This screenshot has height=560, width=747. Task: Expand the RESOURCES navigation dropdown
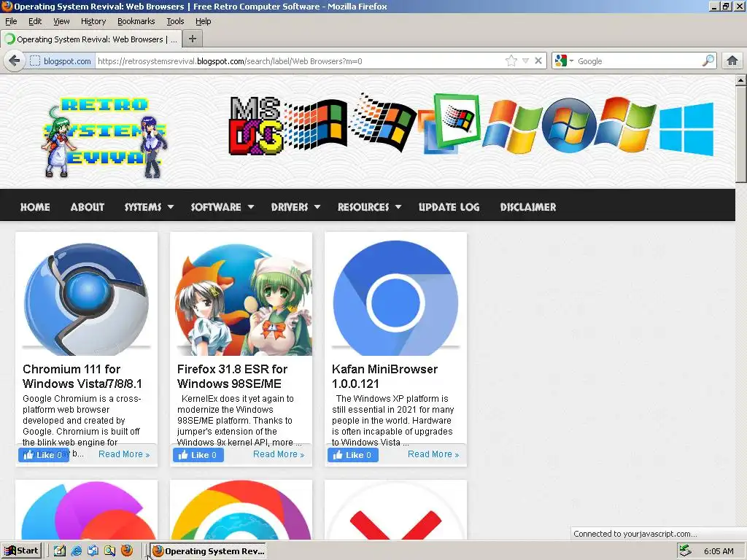[x=369, y=207]
